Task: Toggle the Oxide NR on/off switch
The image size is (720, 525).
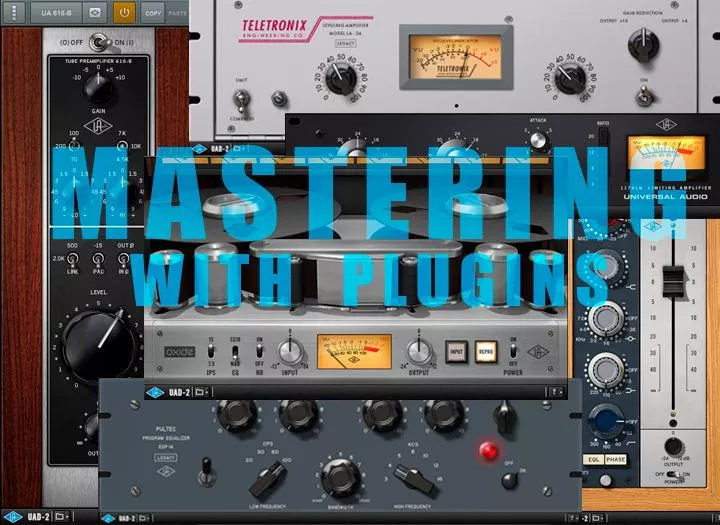Action: coord(259,352)
